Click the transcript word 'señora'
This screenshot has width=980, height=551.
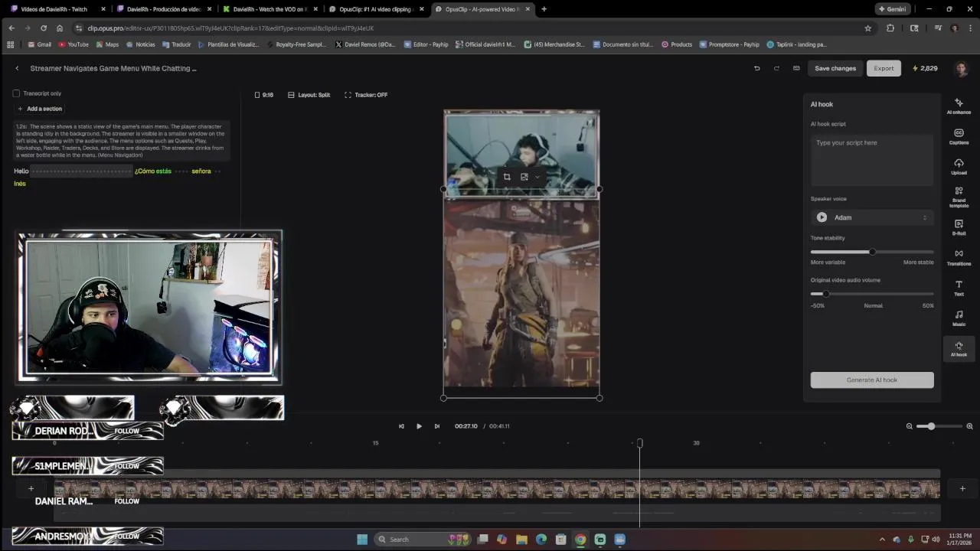coord(201,171)
